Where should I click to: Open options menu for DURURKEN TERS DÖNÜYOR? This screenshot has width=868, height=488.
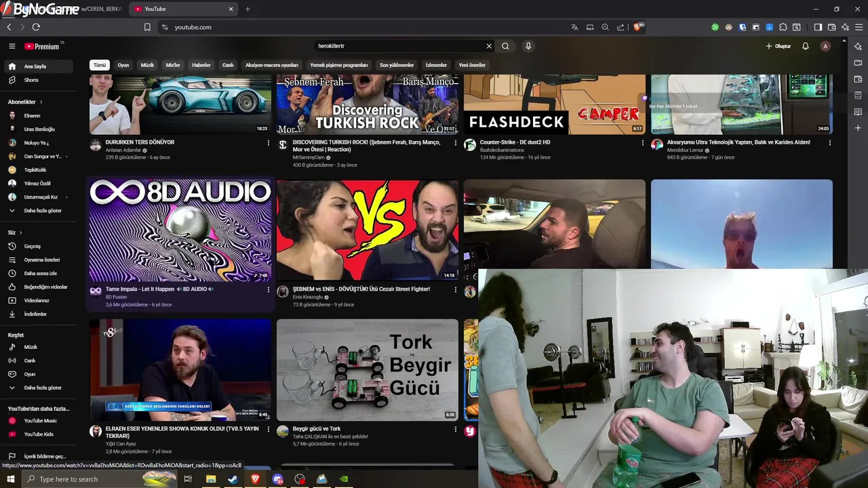click(268, 143)
